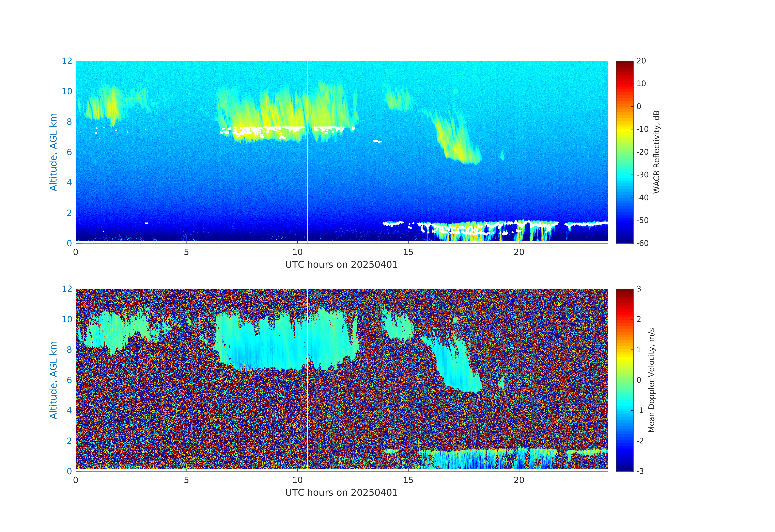The width and height of the screenshot is (775, 532).
Task: Click the white vertical line near hour 16.7 in the bottom plot
Action: click(445, 417)
